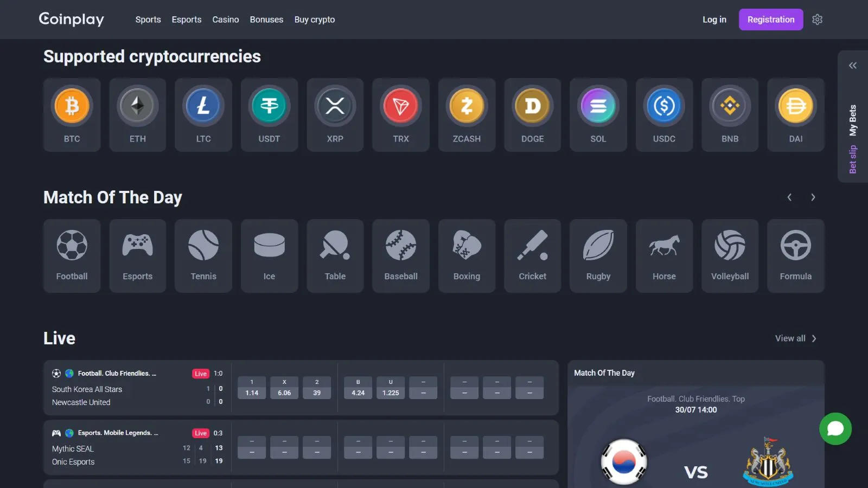The width and height of the screenshot is (868, 488).
Task: Open the Volleyball category
Action: point(730,256)
